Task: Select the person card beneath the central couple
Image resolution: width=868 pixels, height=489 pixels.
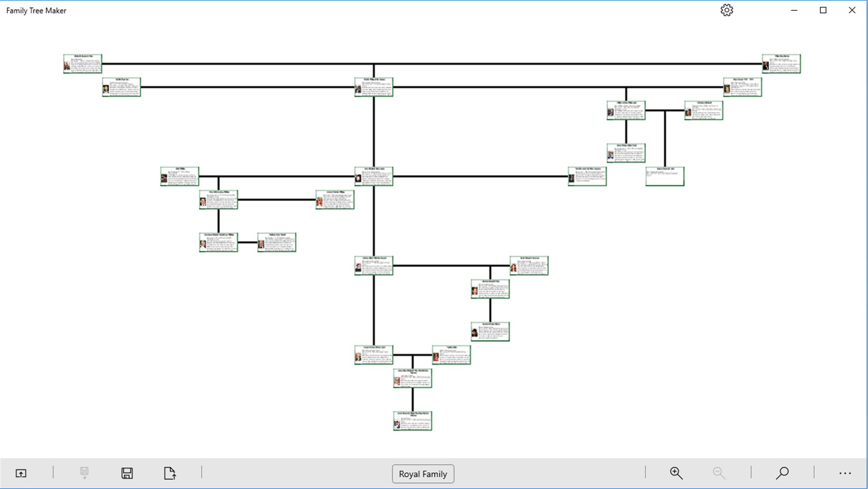Action: click(x=374, y=266)
